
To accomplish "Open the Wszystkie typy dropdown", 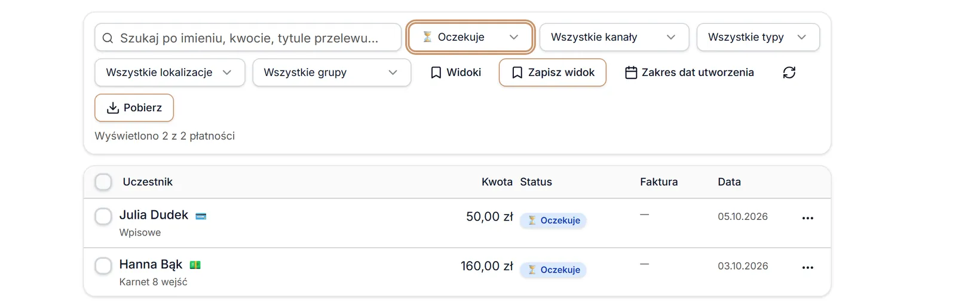I will [758, 37].
